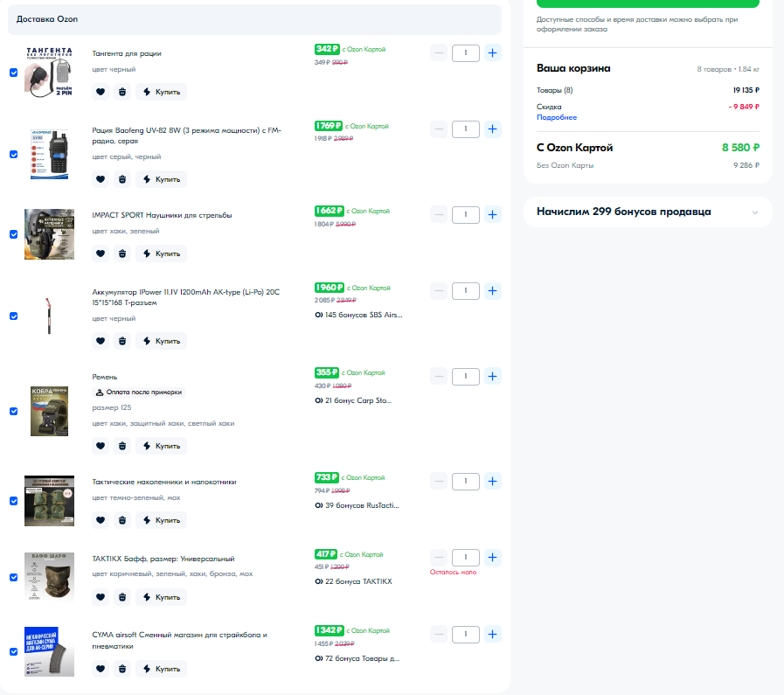Heart the IMPACT SPORT Наушники item
This screenshot has width=784, height=695.
click(x=101, y=254)
